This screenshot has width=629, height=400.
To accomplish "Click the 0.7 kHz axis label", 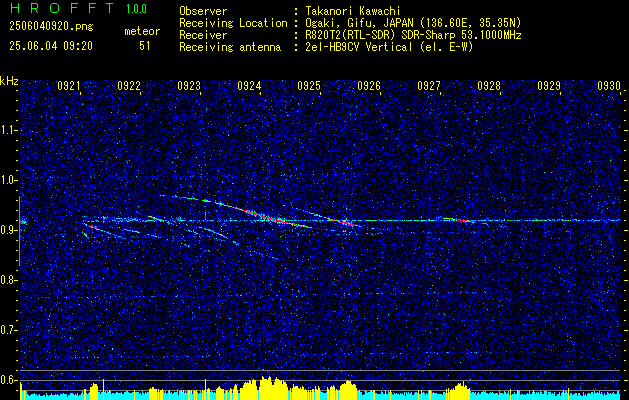I will click(8, 330).
